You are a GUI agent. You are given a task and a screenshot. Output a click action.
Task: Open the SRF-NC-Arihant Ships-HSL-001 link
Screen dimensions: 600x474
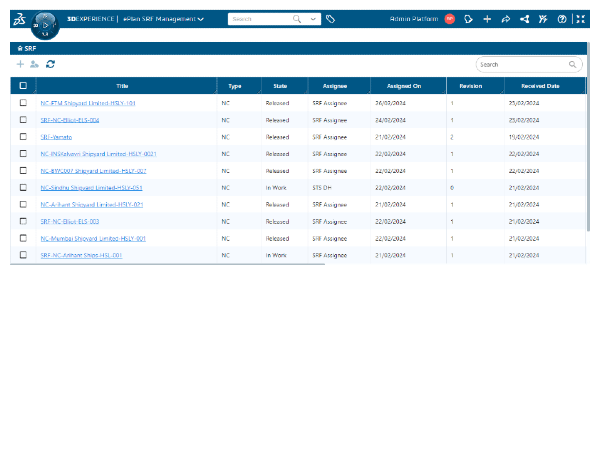(x=81, y=255)
